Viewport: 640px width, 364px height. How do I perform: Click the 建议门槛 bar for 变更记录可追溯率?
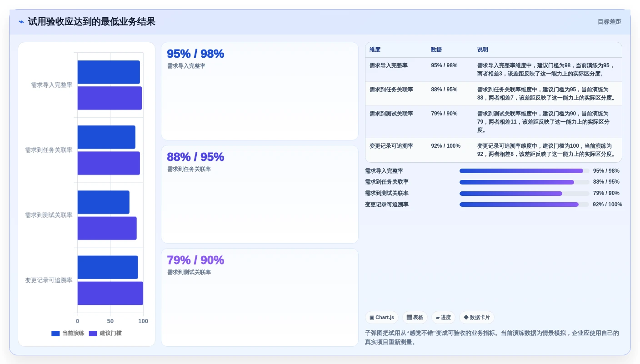point(110,293)
